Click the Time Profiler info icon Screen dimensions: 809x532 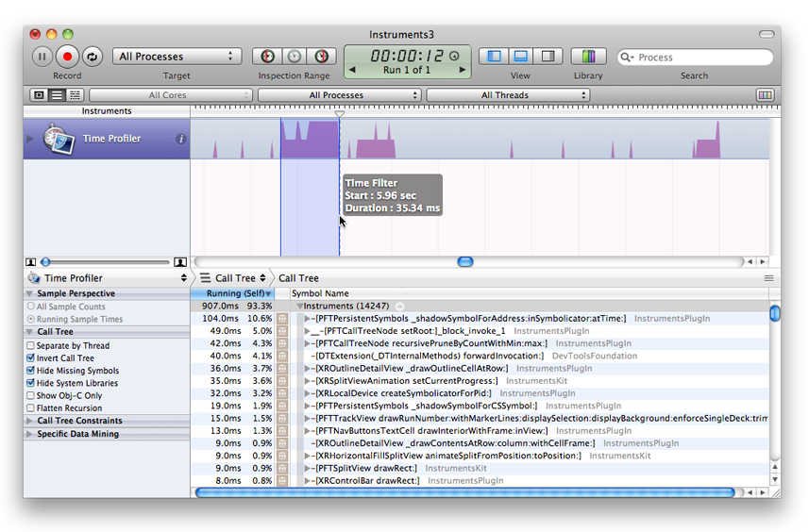(x=181, y=139)
